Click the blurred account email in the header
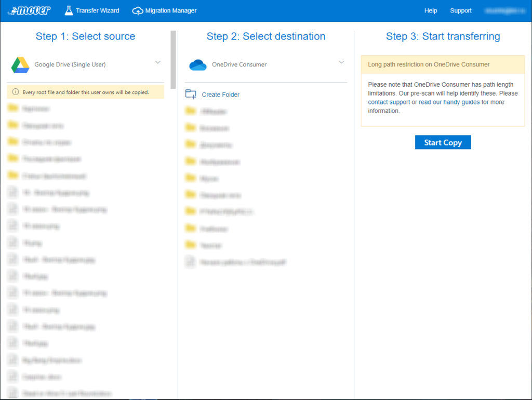 click(504, 10)
